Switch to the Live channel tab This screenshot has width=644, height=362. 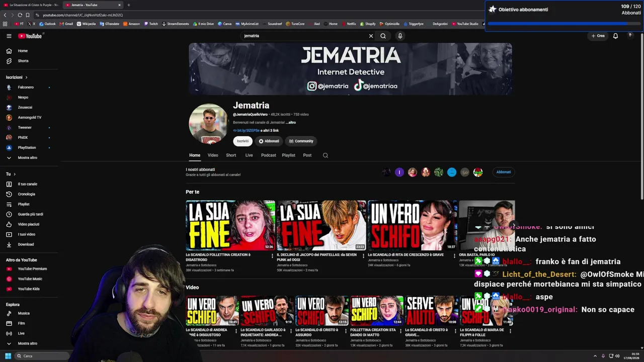pos(249,155)
